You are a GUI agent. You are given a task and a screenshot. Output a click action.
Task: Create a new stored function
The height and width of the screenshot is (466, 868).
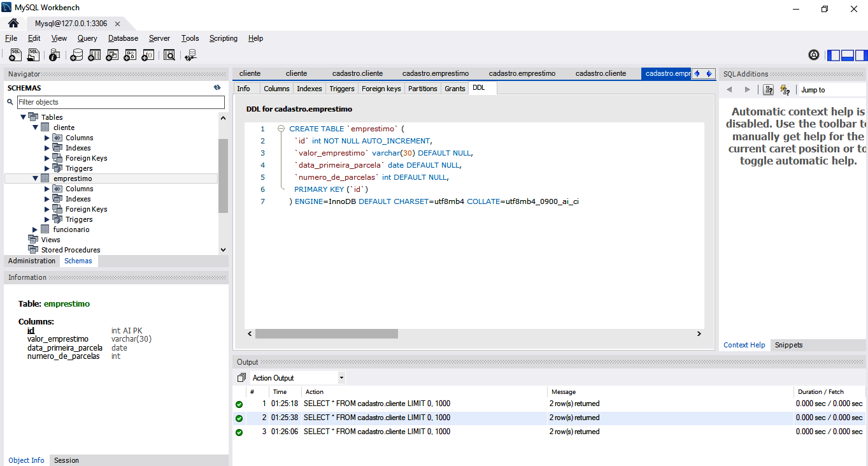pyautogui.click(x=148, y=55)
